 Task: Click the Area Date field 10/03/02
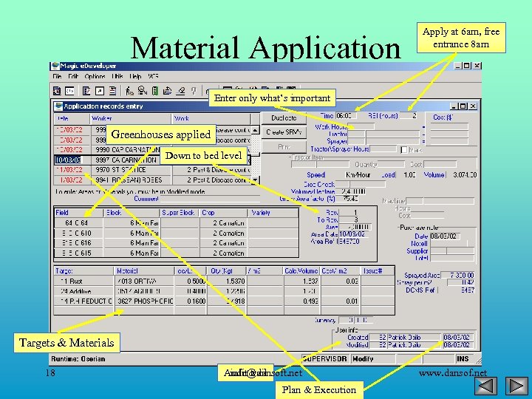point(352,234)
